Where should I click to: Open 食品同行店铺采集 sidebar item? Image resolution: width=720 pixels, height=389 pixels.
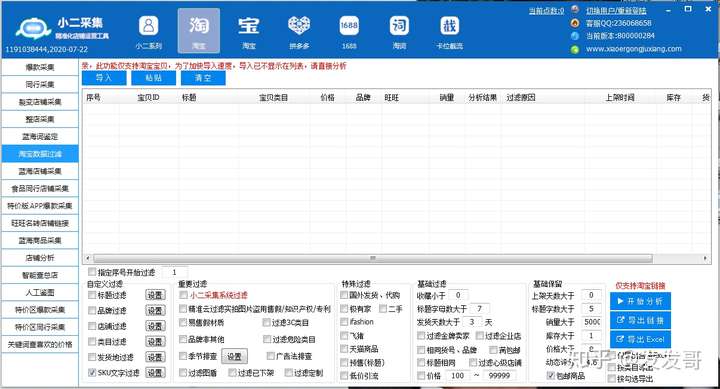[40, 188]
